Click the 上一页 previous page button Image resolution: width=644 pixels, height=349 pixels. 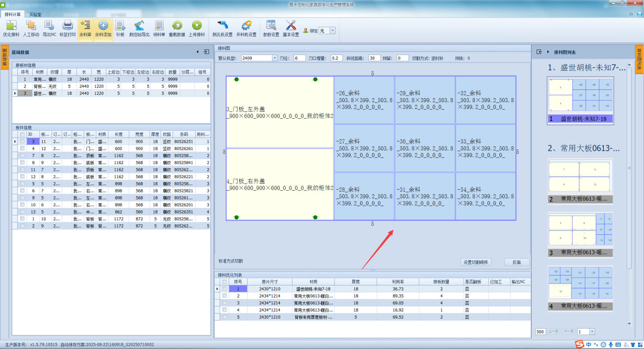553,332
